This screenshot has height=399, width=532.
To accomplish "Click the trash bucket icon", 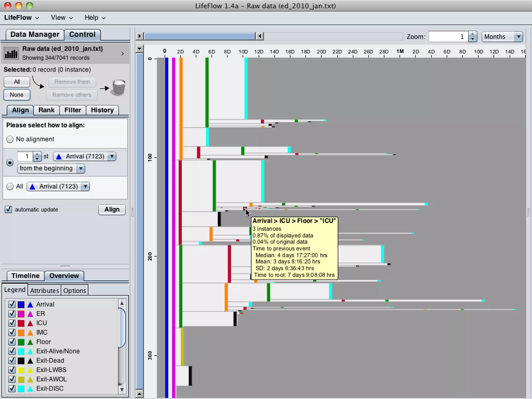I will click(x=118, y=88).
